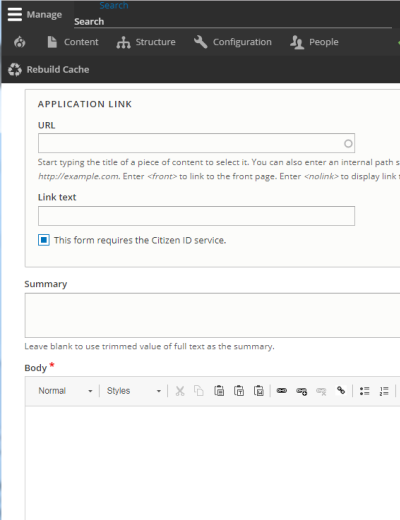Click the Structure hierarchy icon

click(x=123, y=42)
